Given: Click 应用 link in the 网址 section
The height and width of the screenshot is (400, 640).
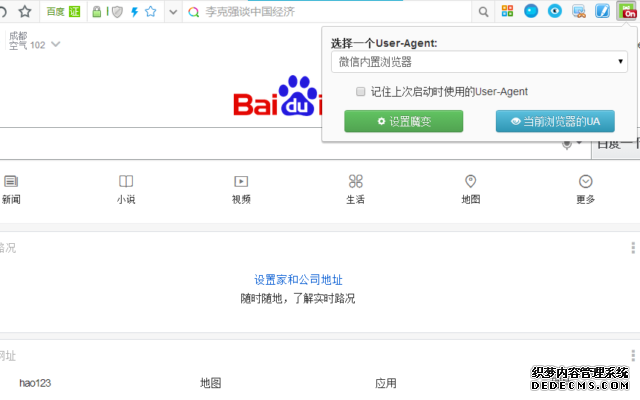Looking at the screenshot, I should pyautogui.click(x=386, y=383).
